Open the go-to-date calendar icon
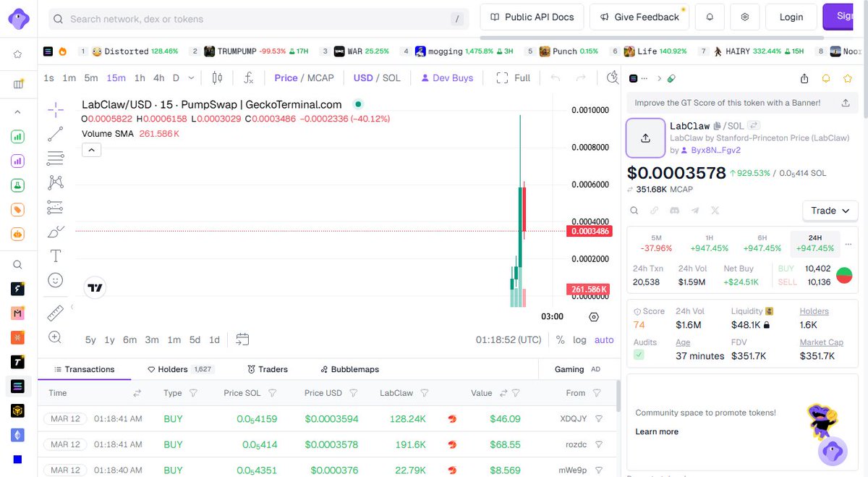This screenshot has height=477, width=868. click(x=242, y=339)
